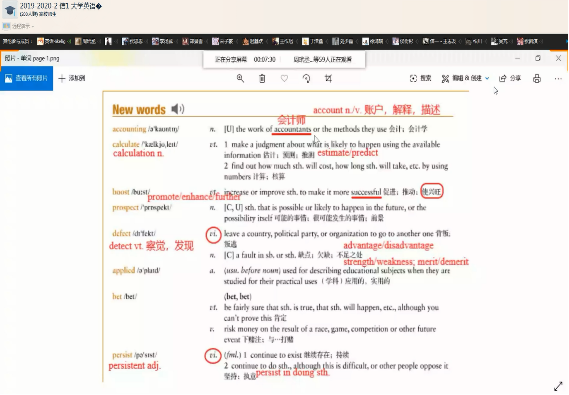Click the rotate image icon
Screen dimensions: 569x395
click(x=307, y=78)
